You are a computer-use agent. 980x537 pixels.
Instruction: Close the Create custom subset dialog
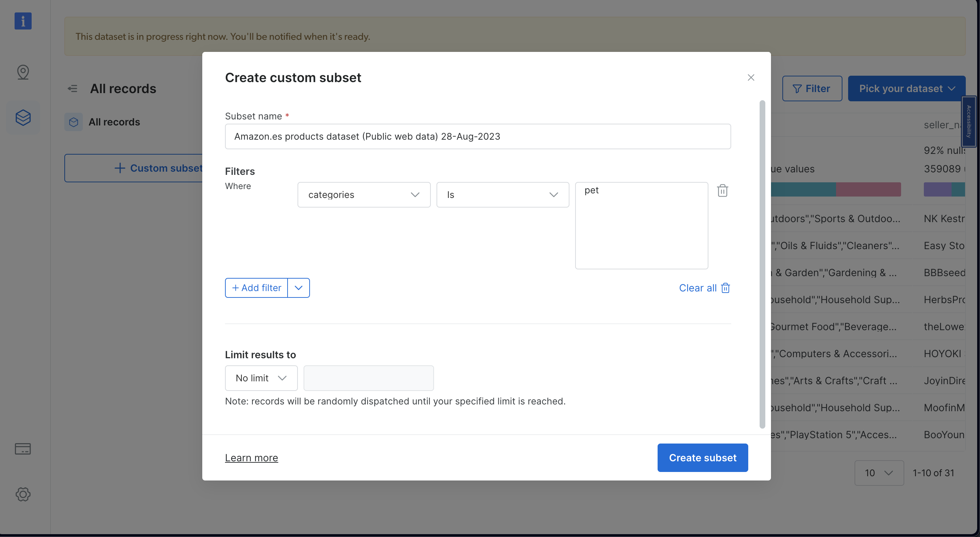[x=751, y=77]
